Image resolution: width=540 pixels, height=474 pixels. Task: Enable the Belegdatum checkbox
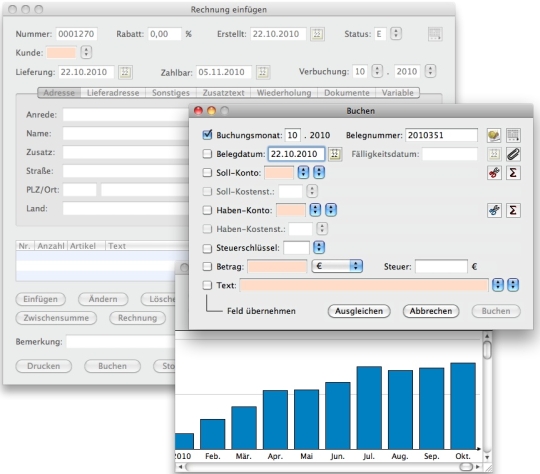coord(207,154)
